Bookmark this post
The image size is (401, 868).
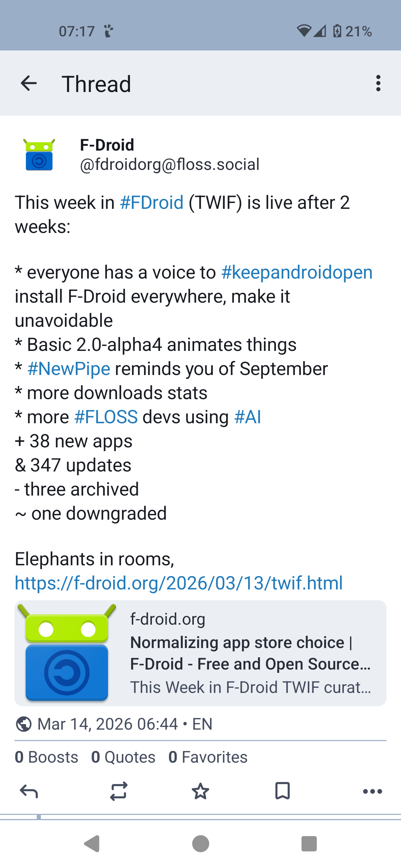(282, 791)
